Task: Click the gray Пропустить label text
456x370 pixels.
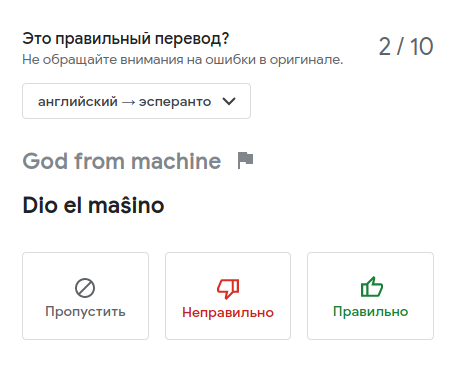Action: point(85,312)
